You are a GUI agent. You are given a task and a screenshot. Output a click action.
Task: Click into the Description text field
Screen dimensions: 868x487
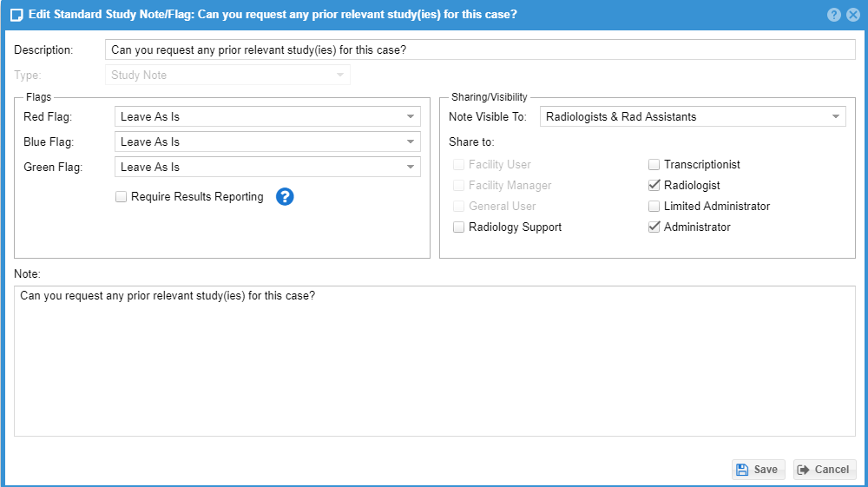click(480, 49)
